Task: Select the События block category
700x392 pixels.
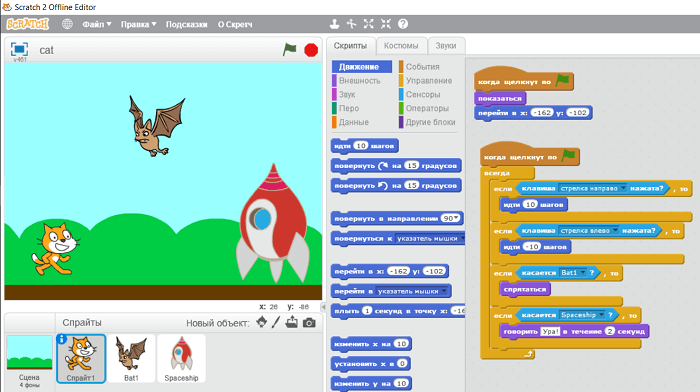Action: pos(419,67)
